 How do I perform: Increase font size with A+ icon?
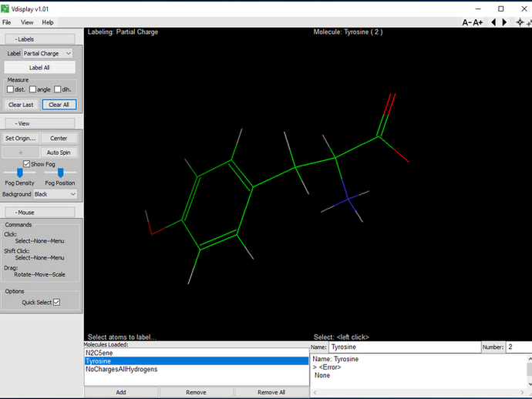[x=478, y=22]
